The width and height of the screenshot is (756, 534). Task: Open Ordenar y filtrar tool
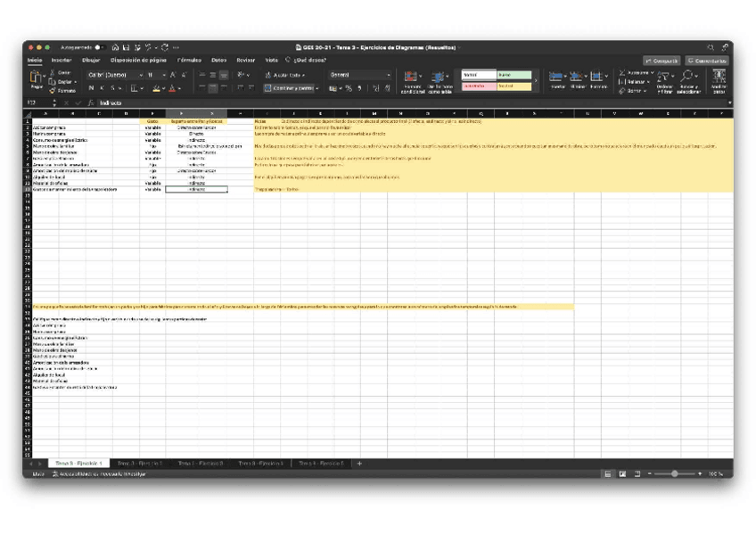click(665, 80)
